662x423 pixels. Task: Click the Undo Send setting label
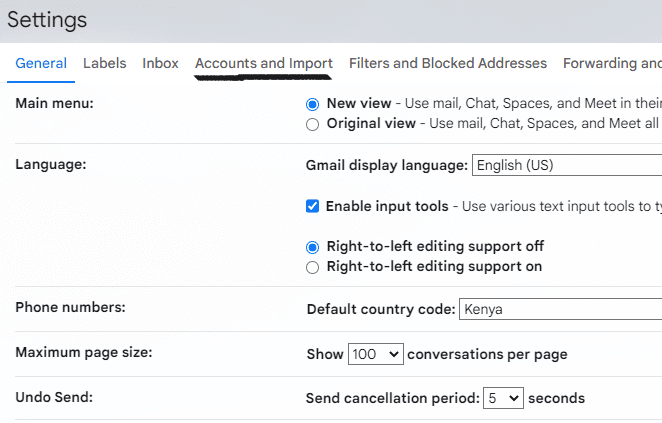(x=54, y=397)
